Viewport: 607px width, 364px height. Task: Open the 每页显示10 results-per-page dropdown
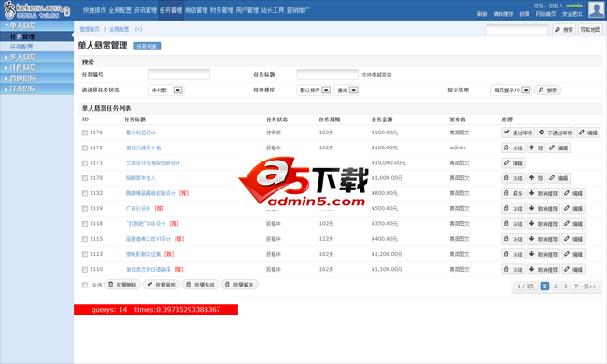tap(512, 91)
